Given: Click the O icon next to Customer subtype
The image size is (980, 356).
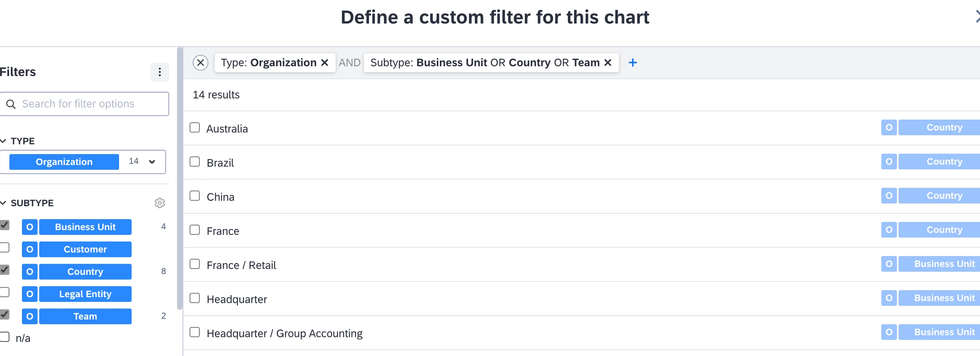Looking at the screenshot, I should coord(30,249).
